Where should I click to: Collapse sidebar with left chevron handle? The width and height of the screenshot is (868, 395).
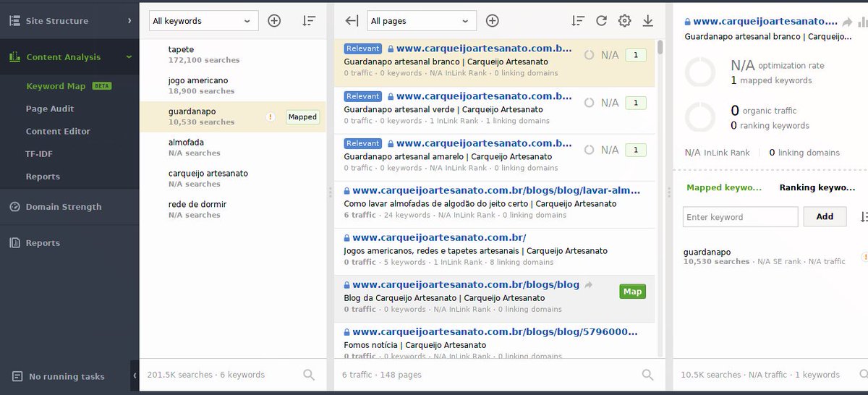pyautogui.click(x=135, y=376)
